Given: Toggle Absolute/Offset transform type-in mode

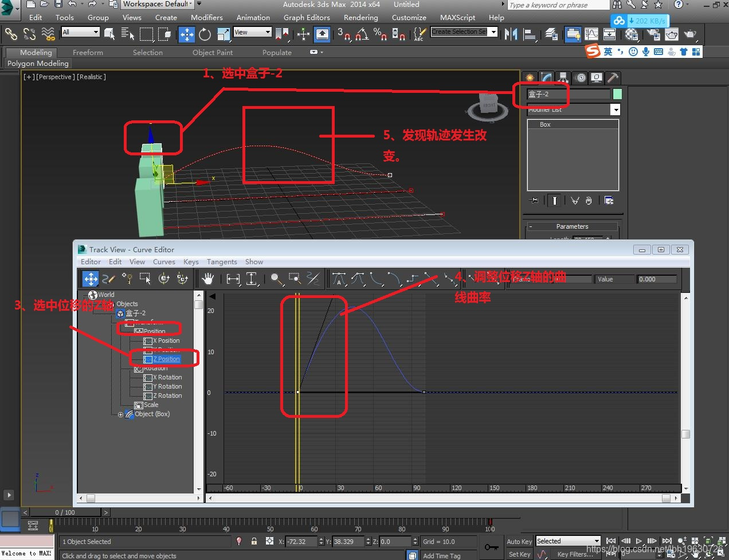Looking at the screenshot, I should click(x=269, y=541).
